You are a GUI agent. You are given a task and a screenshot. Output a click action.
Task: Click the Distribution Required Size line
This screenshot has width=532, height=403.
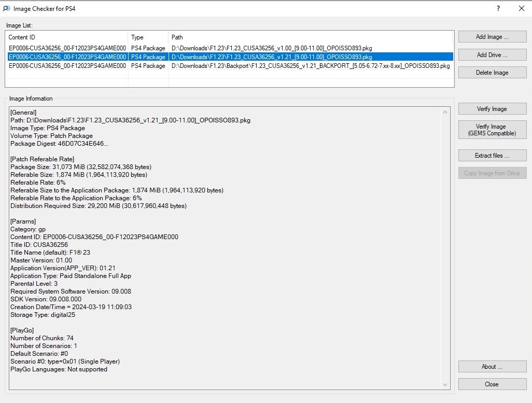pos(99,206)
